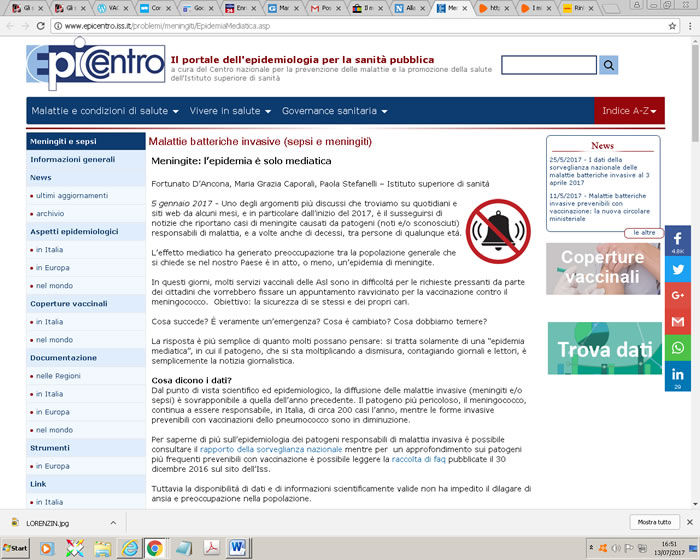The image size is (700, 560).
Task: Share the article on Twitter
Action: [678, 268]
